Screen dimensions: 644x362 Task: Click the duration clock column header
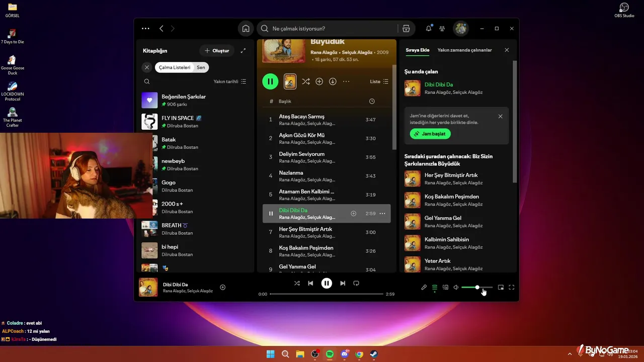point(372,101)
